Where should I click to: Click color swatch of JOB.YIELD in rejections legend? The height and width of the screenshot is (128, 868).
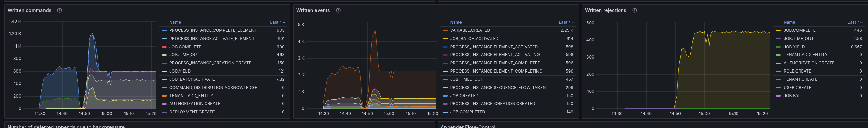click(778, 47)
